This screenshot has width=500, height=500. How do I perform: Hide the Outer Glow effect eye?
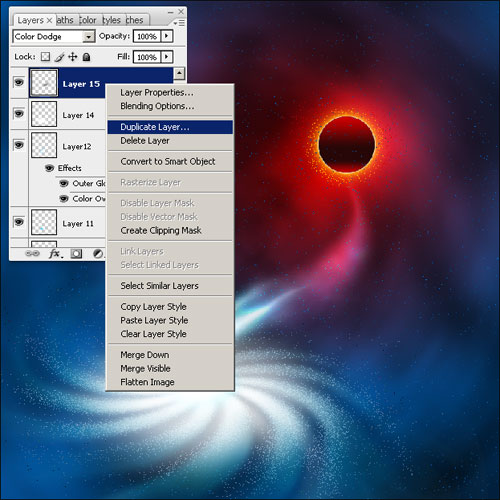click(x=64, y=183)
